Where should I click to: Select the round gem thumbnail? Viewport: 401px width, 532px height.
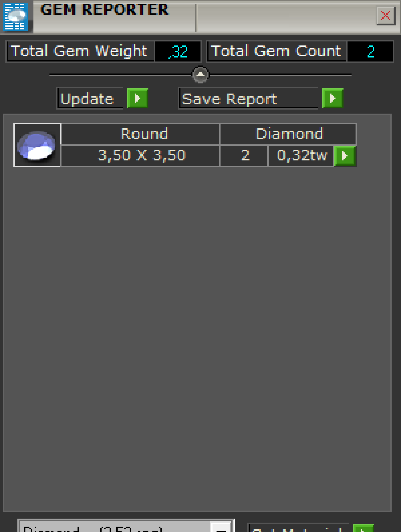point(37,145)
